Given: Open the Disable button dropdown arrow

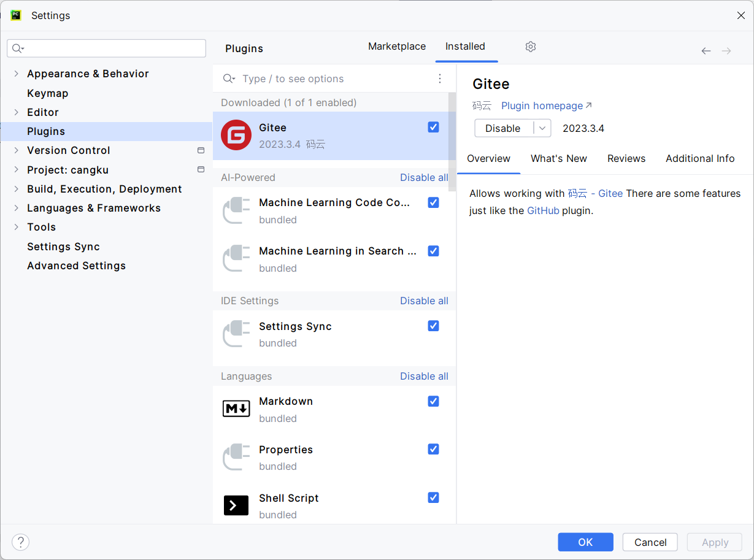Looking at the screenshot, I should 542,128.
